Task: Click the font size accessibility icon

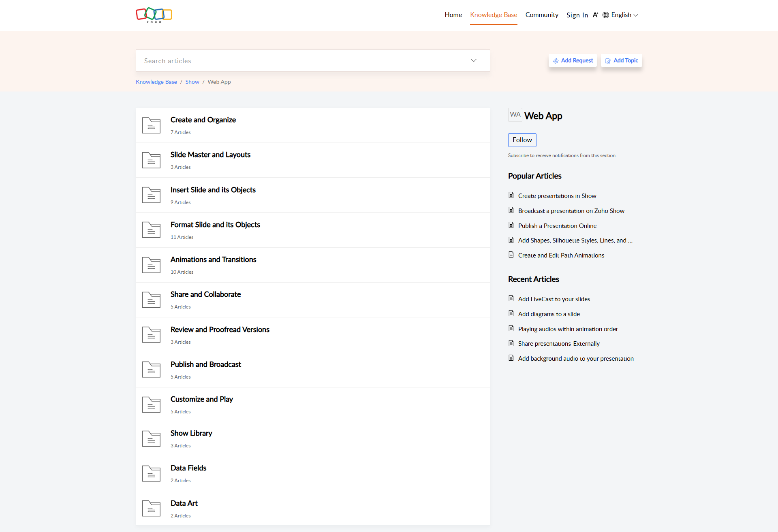Action: 595,15
